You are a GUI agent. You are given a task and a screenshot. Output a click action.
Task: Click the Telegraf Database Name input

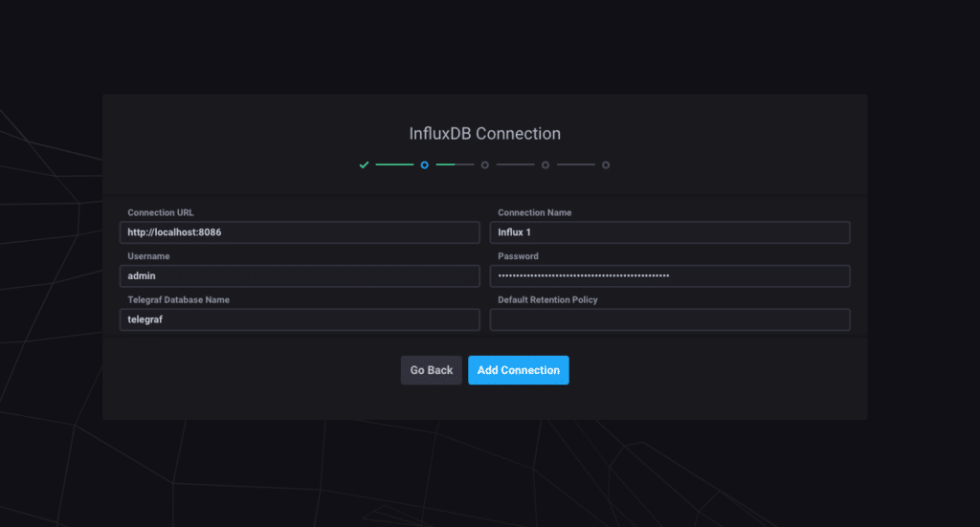pos(300,319)
